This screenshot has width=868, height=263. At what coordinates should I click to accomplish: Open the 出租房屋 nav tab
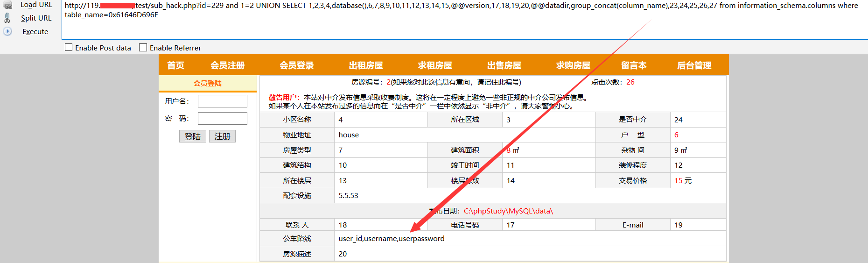[x=366, y=65]
